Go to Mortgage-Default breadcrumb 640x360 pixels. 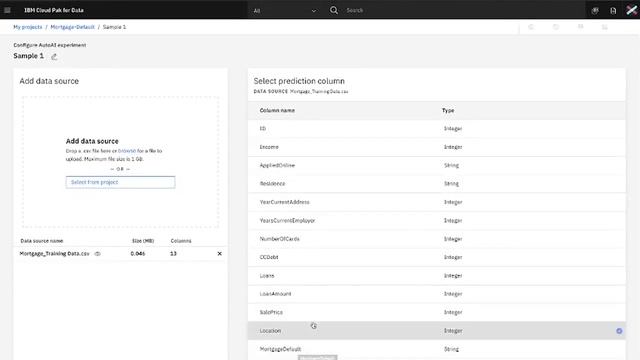coord(72,27)
